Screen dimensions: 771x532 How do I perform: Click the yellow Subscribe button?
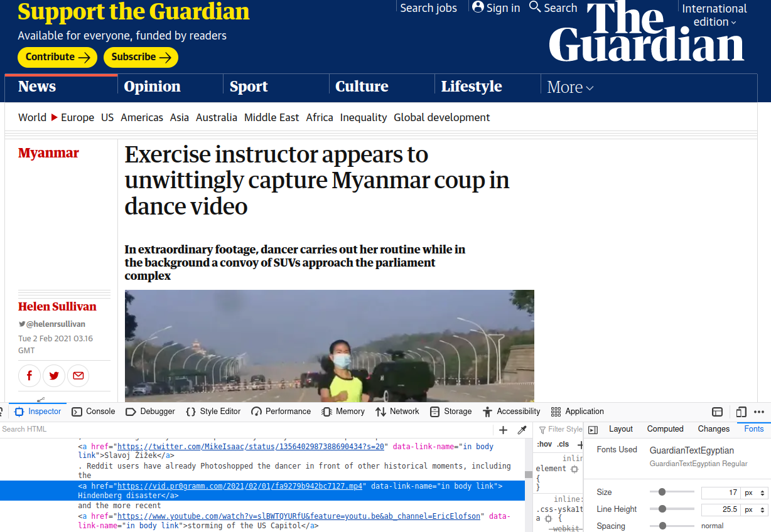(141, 57)
